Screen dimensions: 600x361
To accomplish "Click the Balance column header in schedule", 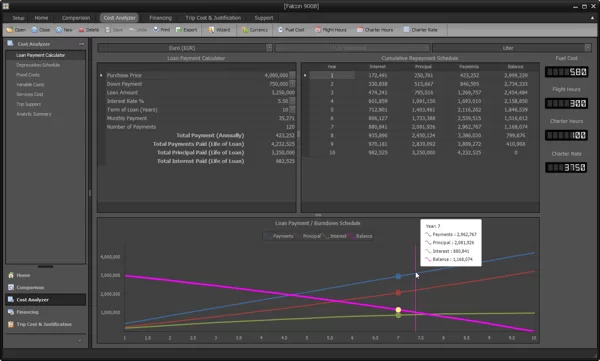I will [515, 67].
